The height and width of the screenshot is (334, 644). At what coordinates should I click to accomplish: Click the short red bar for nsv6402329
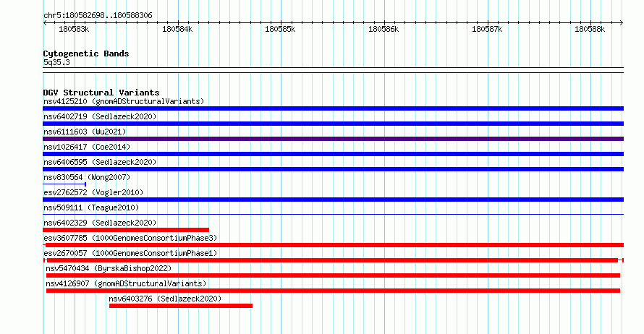click(126, 230)
